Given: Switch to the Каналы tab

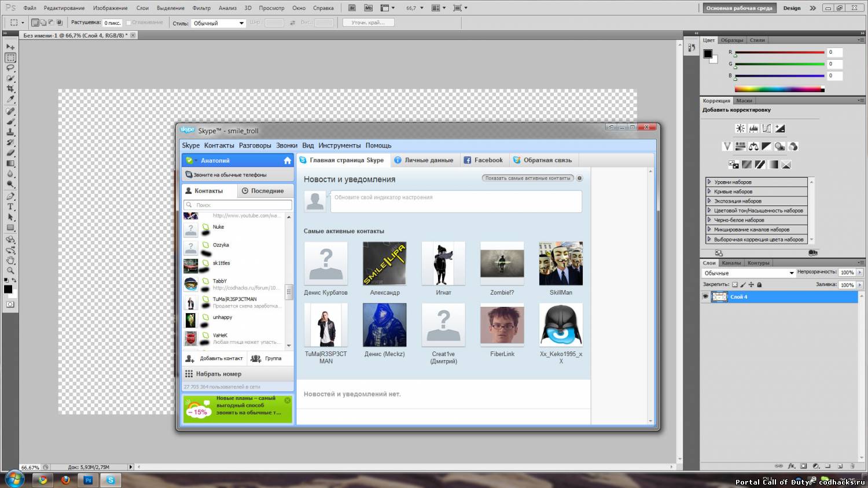Looking at the screenshot, I should click(731, 263).
